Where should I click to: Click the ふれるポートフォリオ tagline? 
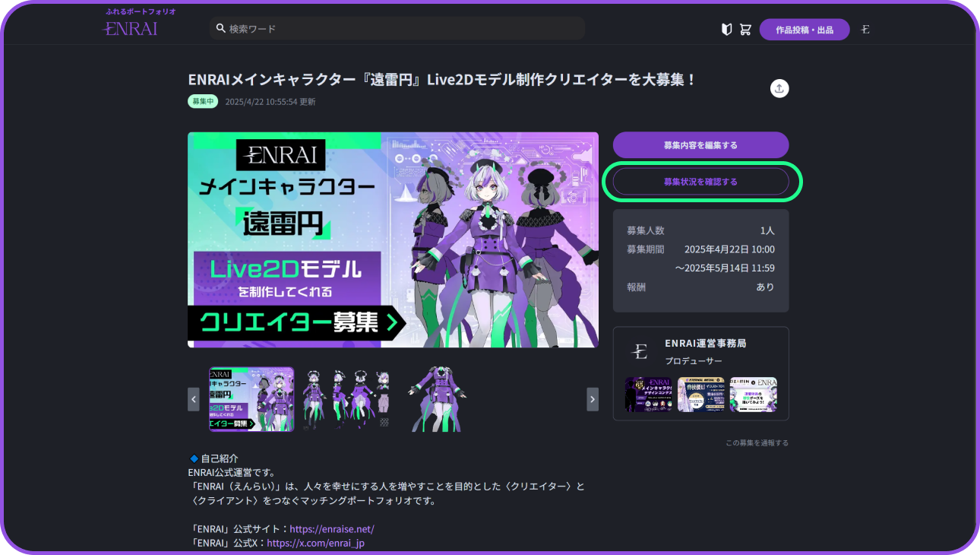coord(141,12)
